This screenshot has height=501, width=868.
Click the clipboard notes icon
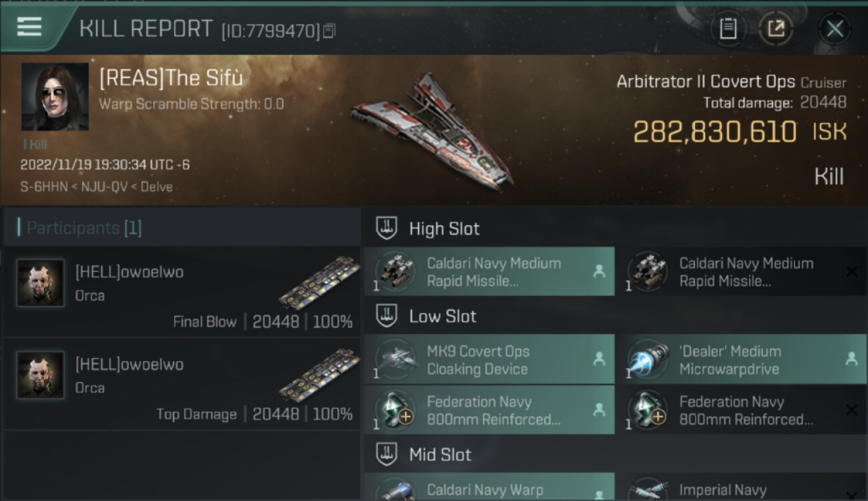point(728,28)
